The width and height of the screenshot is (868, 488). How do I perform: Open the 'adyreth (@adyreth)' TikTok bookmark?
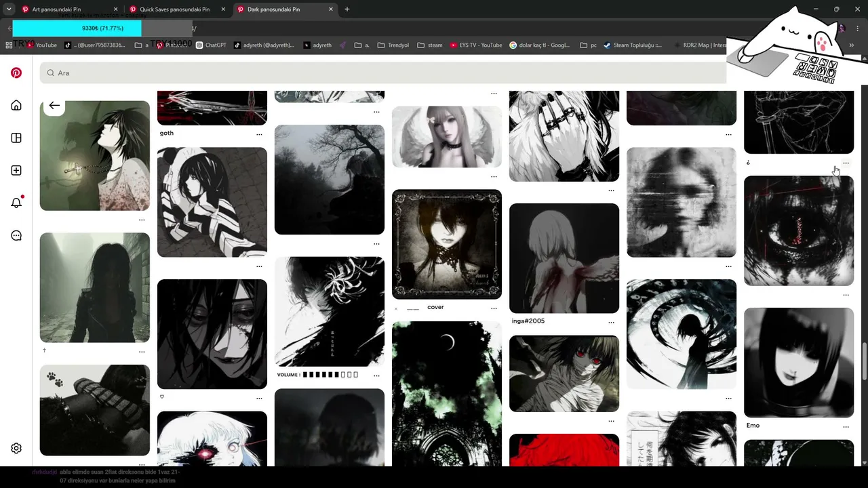point(264,45)
